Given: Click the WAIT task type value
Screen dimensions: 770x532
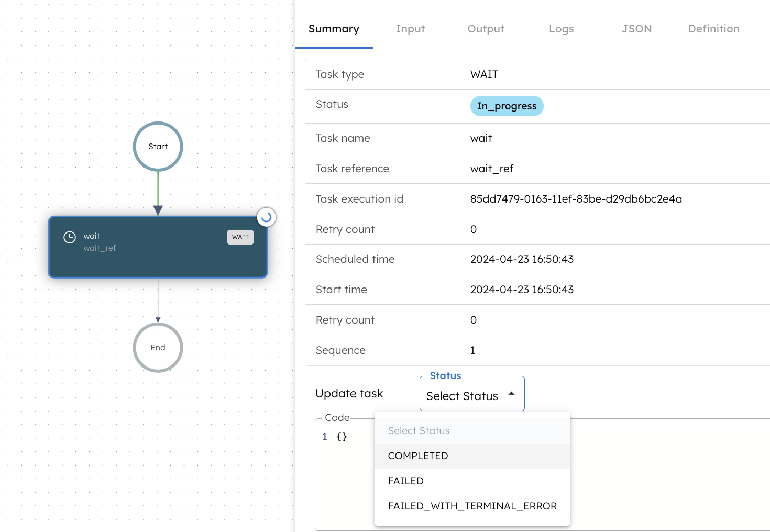Looking at the screenshot, I should coord(484,74).
